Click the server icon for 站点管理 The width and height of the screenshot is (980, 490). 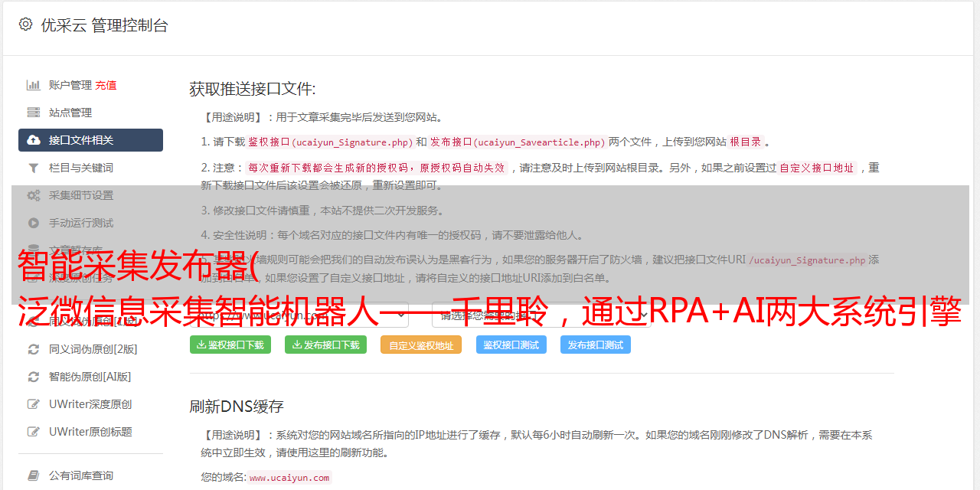click(34, 113)
